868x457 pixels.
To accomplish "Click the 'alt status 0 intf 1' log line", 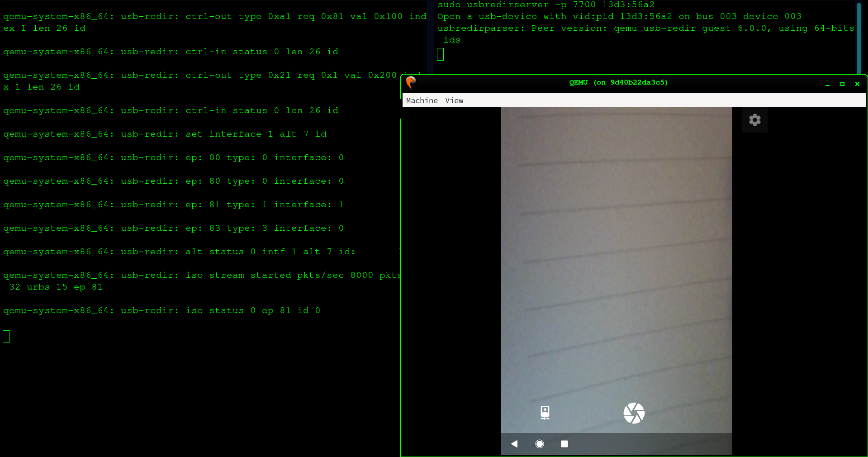I will (179, 252).
